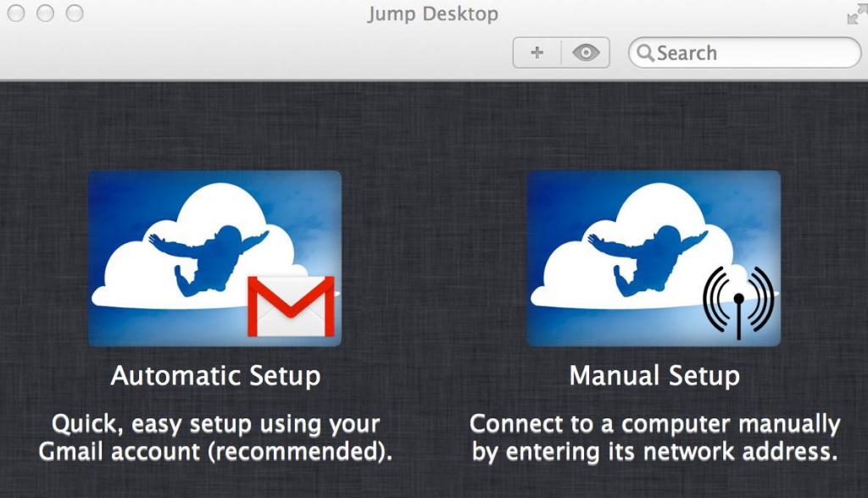Click the 'Gmail account (recommended).' text

(x=215, y=451)
